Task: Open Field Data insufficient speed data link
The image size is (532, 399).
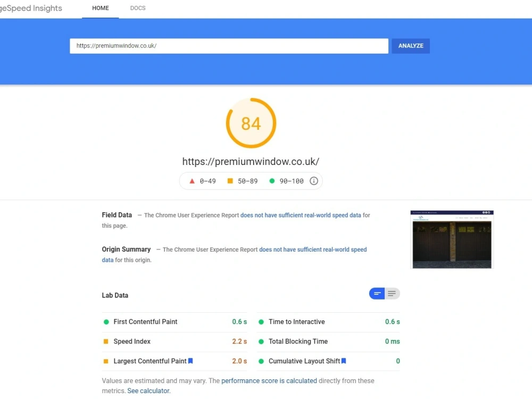Action: click(x=301, y=215)
